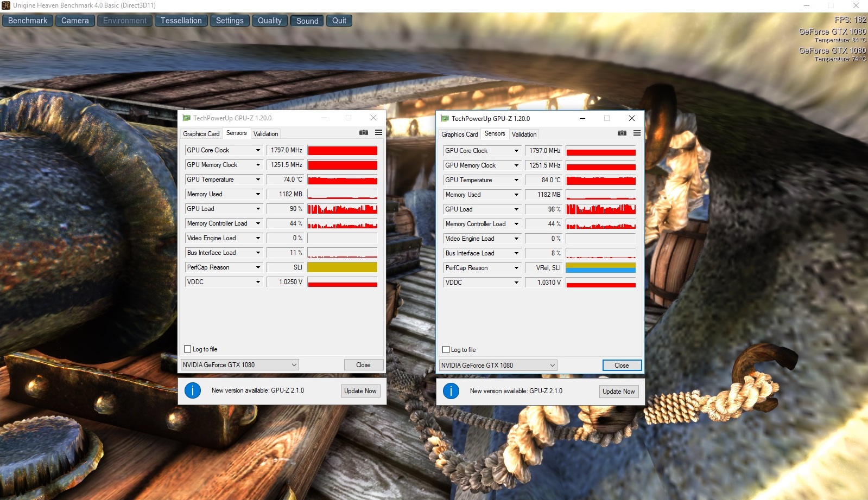Open GPU selector dropdown in left GPU-Z window

pos(240,365)
